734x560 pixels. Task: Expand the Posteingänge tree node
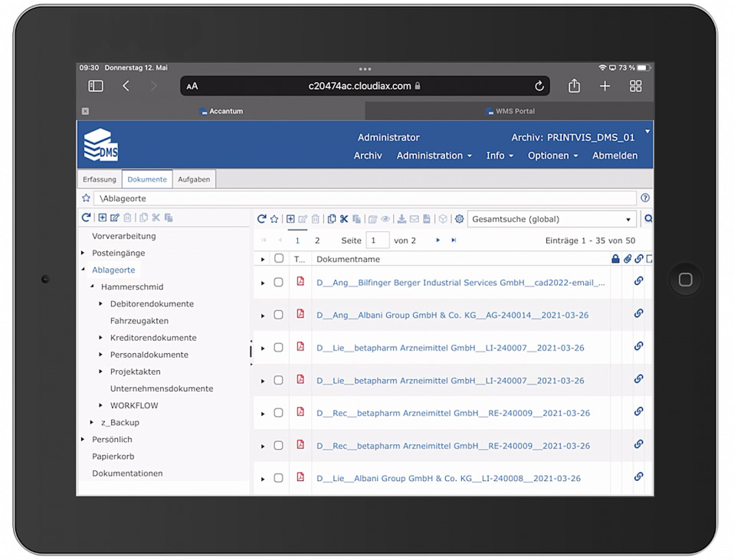[x=84, y=253]
